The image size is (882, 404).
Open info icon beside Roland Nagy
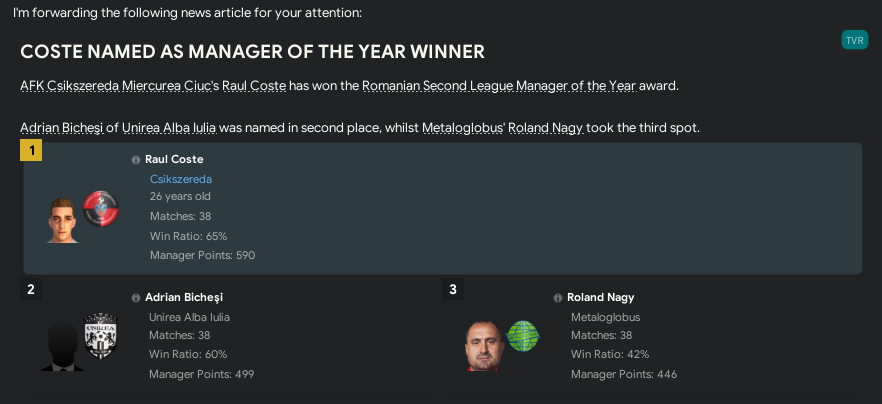[x=557, y=298]
